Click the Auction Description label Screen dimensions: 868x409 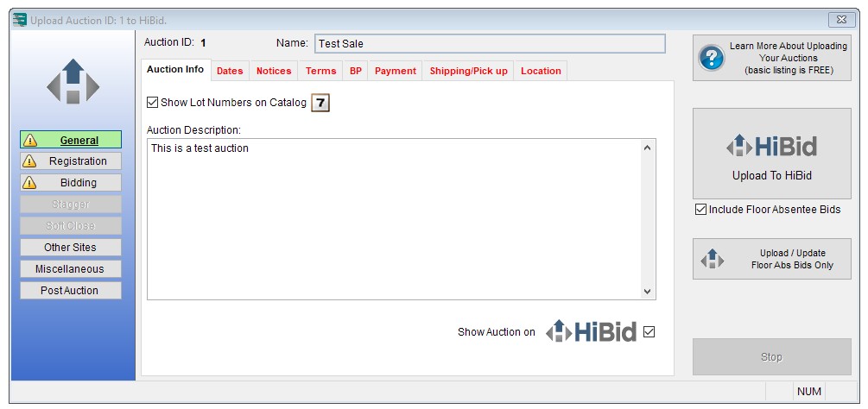pyautogui.click(x=193, y=130)
